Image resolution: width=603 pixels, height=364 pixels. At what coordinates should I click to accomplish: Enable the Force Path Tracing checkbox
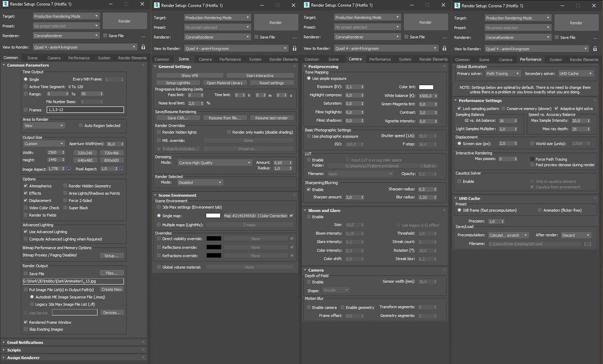pos(532,159)
